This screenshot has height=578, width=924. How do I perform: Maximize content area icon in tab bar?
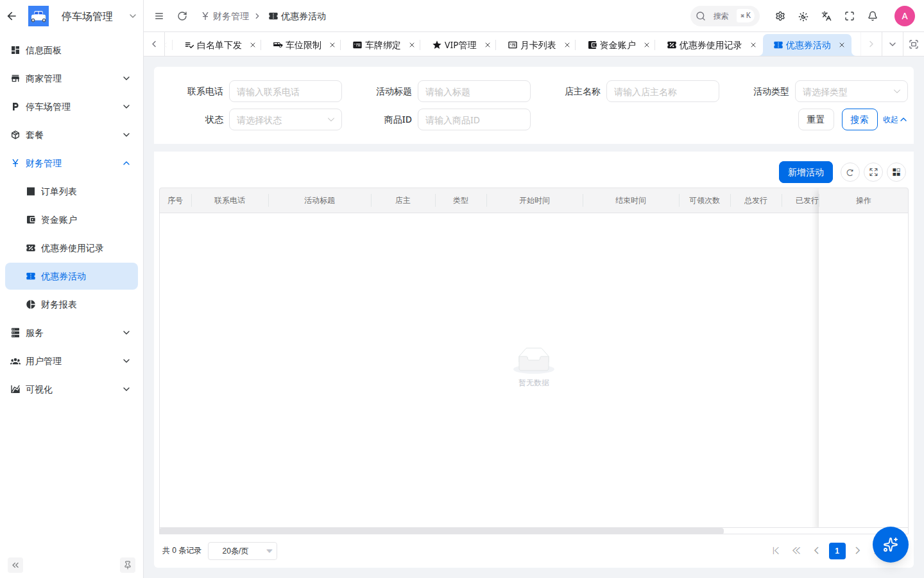[914, 44]
